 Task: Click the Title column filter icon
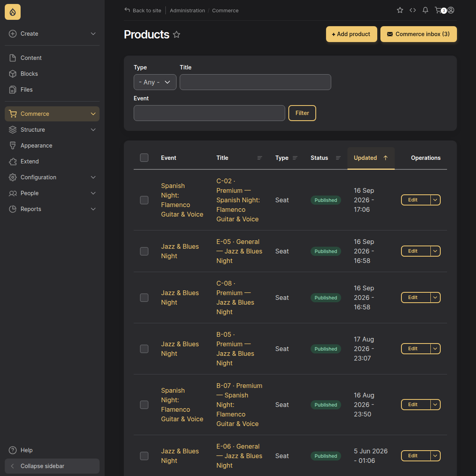(260, 158)
